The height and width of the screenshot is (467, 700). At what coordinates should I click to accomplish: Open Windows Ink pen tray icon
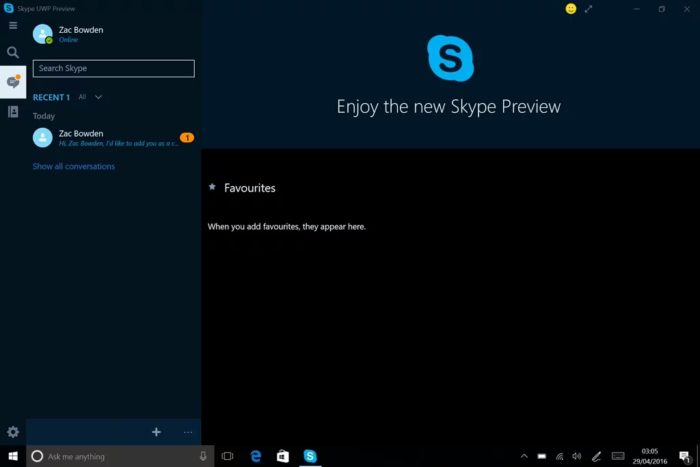pyautogui.click(x=596, y=456)
